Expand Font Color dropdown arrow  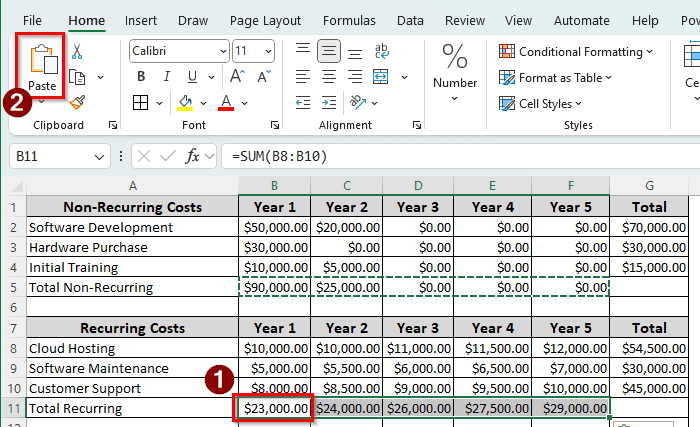pyautogui.click(x=245, y=104)
